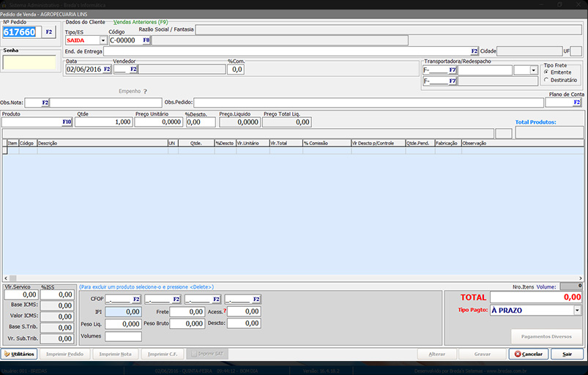Open the F10 product search
This screenshot has height=375, width=588.
(67, 122)
